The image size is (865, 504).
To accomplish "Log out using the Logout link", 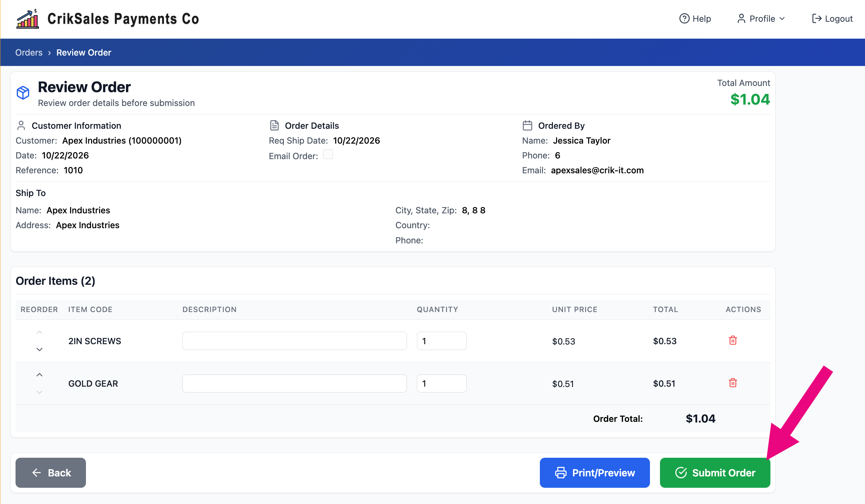I will [x=832, y=19].
